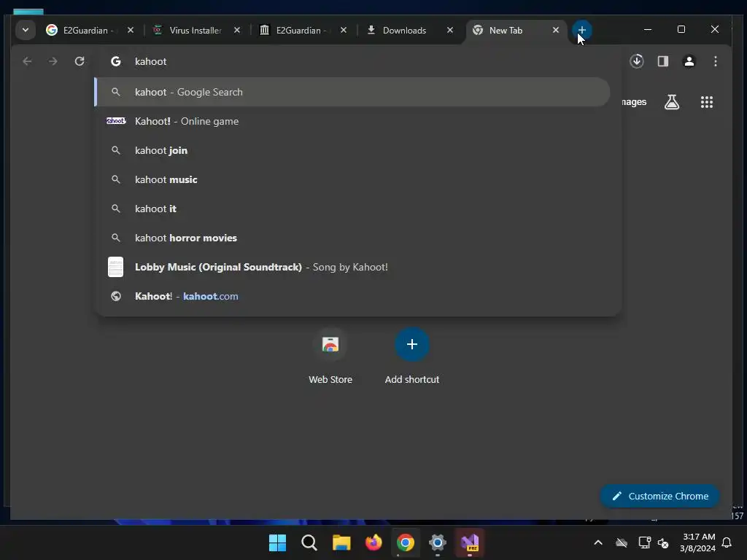This screenshot has height=560, width=747.
Task: Go forward using the forward arrow
Action: (53, 61)
